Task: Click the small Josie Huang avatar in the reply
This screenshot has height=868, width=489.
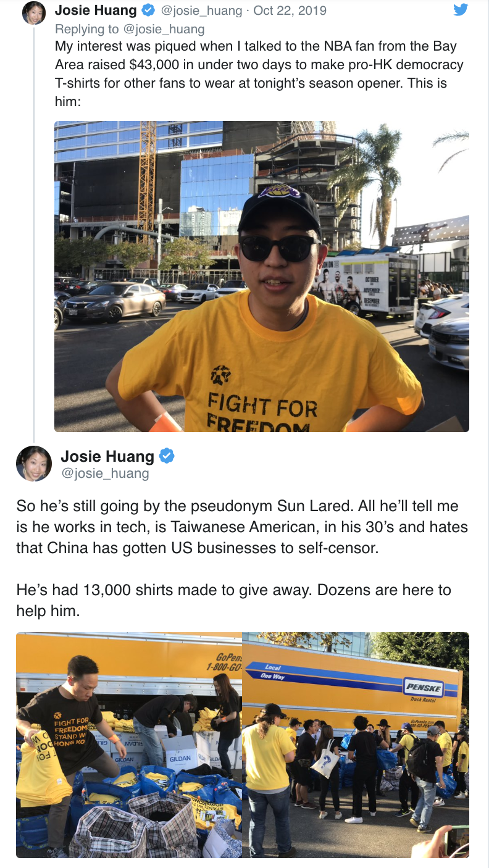Action: (x=33, y=12)
